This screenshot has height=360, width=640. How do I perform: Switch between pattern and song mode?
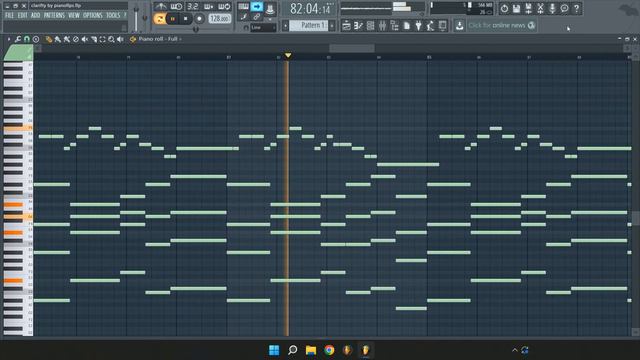[x=160, y=19]
